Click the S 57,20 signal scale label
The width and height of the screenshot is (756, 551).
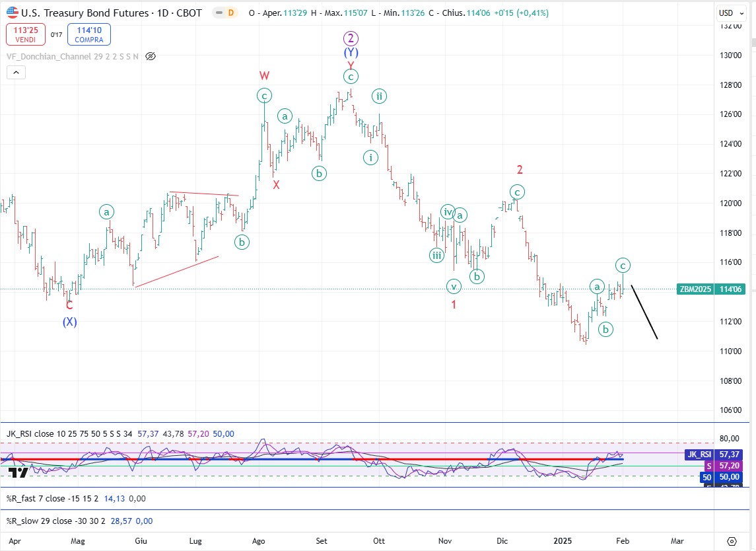click(x=724, y=466)
